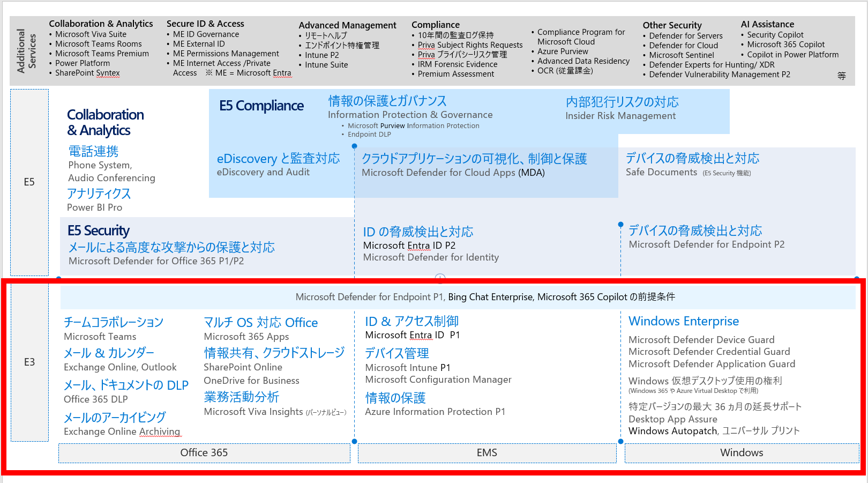Select the E3 row label
868x483 pixels.
31,362
